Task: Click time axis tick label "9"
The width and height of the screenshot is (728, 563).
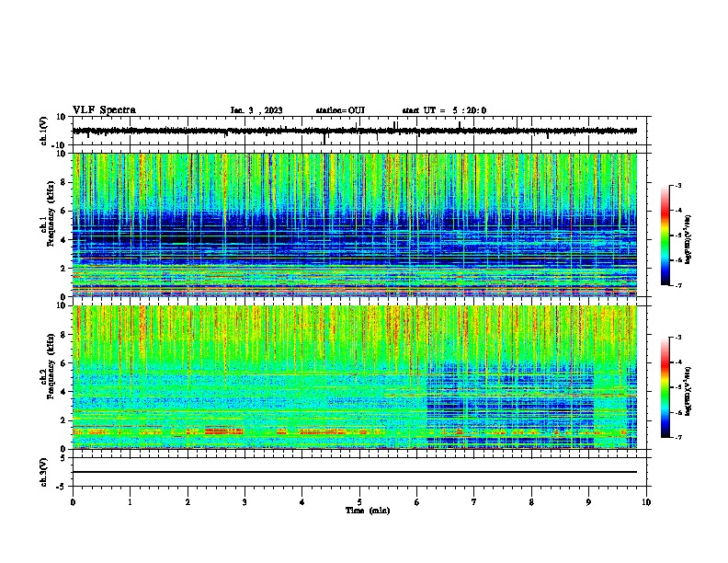Action: [588, 502]
